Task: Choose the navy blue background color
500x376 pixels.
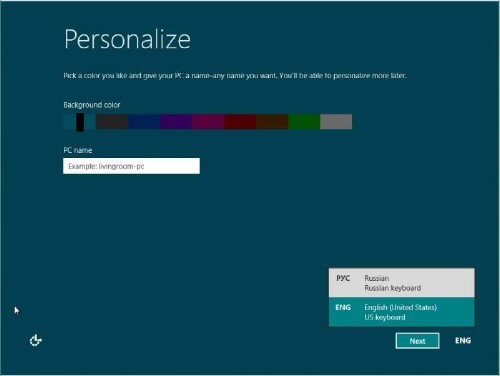Action: [144, 122]
